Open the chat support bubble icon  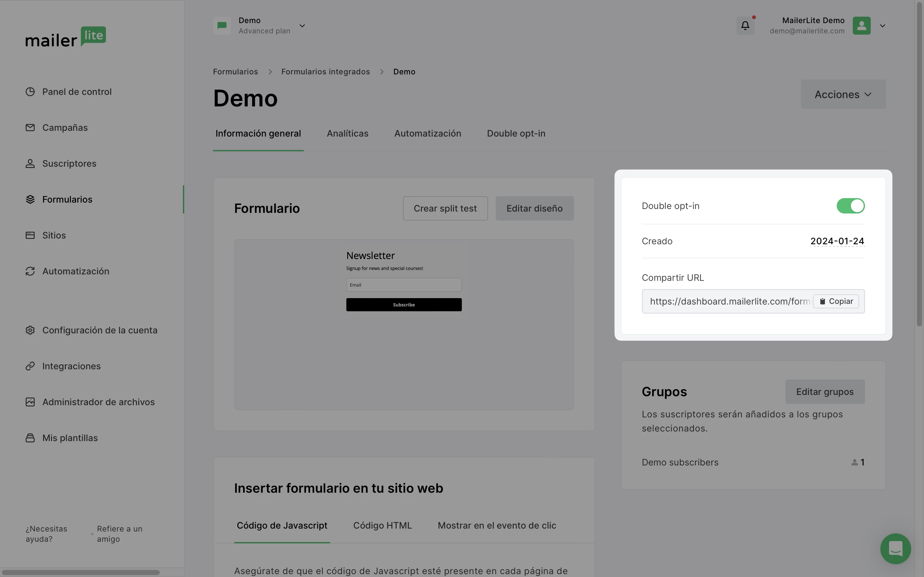tap(895, 548)
